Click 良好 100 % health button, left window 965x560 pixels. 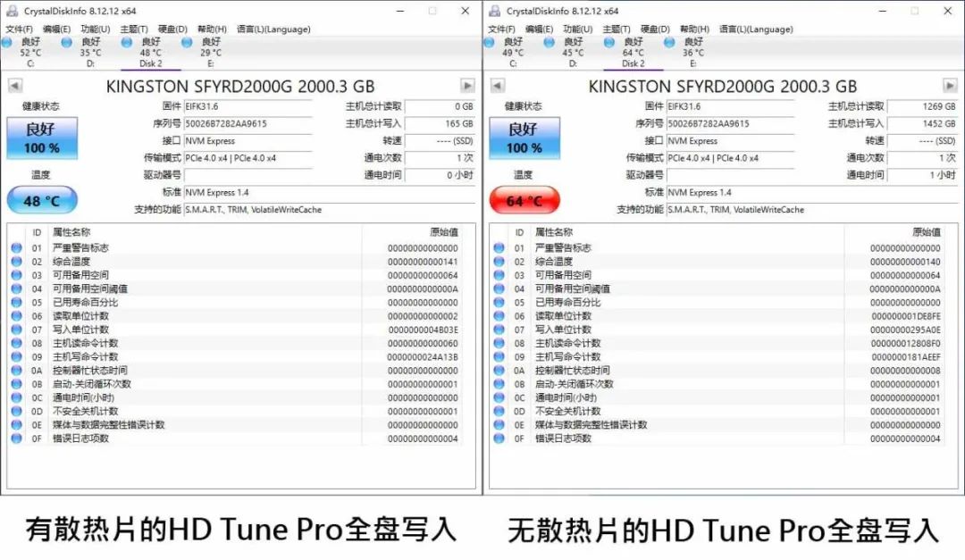click(x=42, y=138)
